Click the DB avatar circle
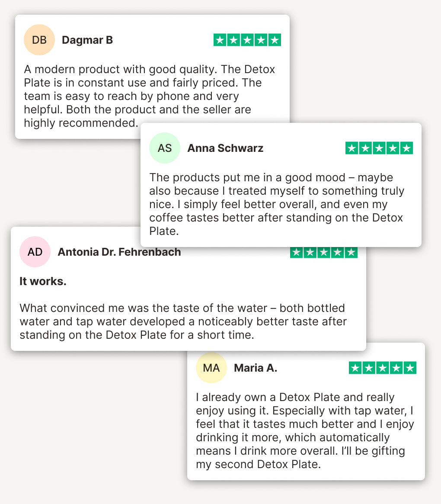This screenshot has height=504, width=441. 39,40
